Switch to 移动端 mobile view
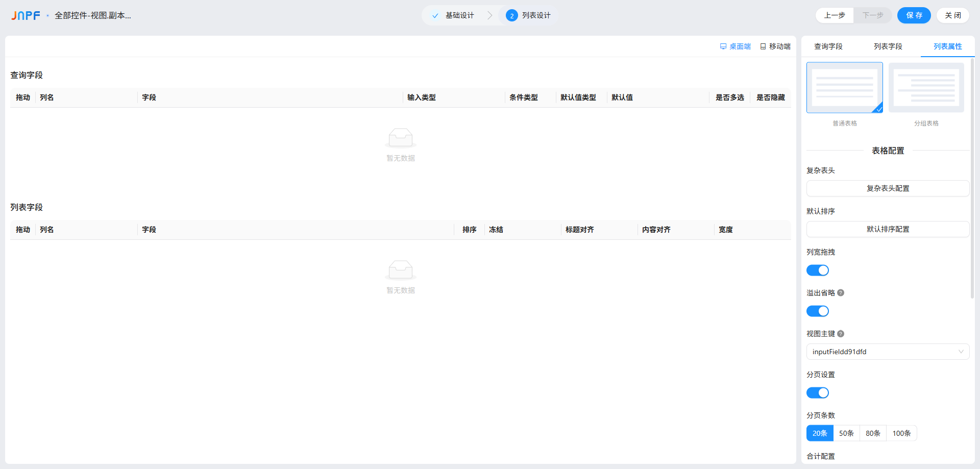The height and width of the screenshot is (469, 980). point(775,46)
